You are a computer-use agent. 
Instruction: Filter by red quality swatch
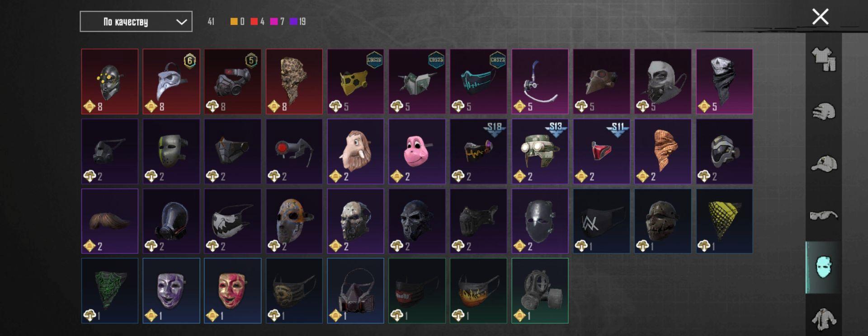click(254, 21)
